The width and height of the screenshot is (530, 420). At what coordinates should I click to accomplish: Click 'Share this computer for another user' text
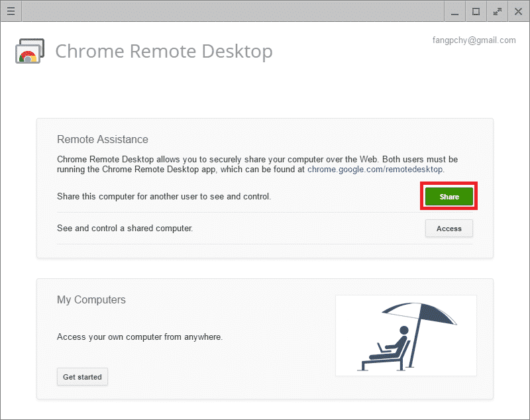(x=164, y=196)
